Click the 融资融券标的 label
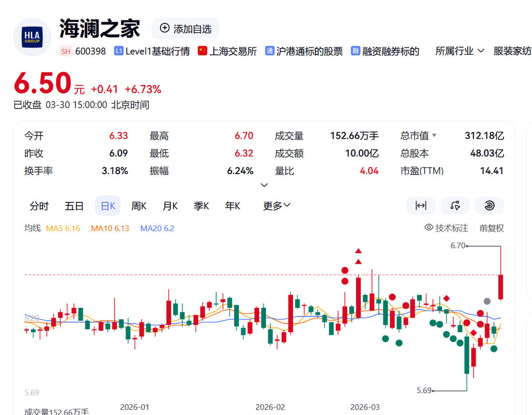This screenshot has width=532, height=415. pos(391,51)
